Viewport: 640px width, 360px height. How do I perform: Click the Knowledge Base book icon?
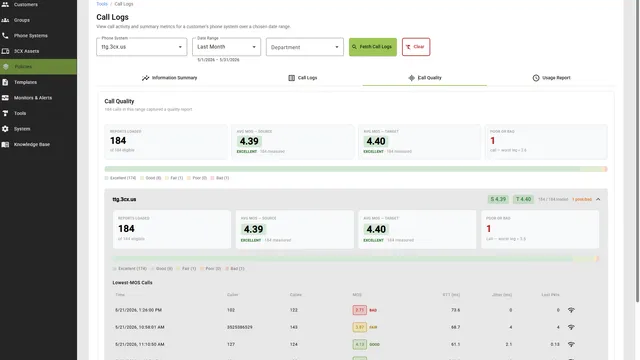(5, 144)
